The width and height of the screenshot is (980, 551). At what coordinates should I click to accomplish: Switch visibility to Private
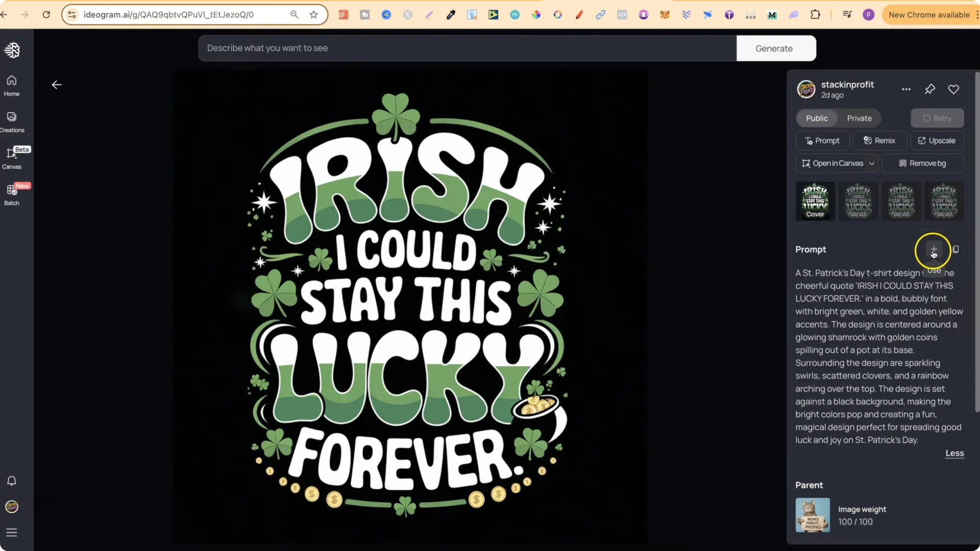click(x=860, y=118)
